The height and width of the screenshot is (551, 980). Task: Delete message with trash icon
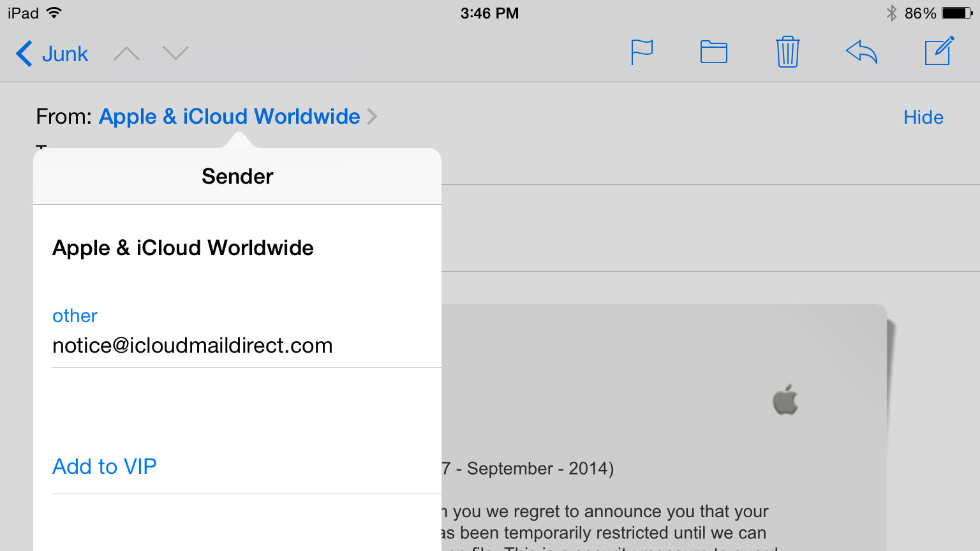[x=788, y=52]
